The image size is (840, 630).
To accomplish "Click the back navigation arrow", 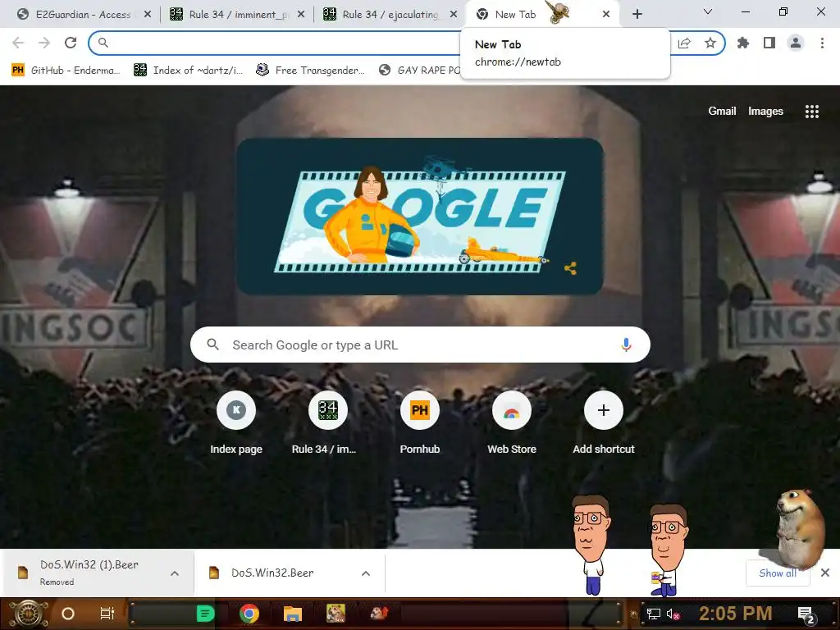I will [x=18, y=43].
